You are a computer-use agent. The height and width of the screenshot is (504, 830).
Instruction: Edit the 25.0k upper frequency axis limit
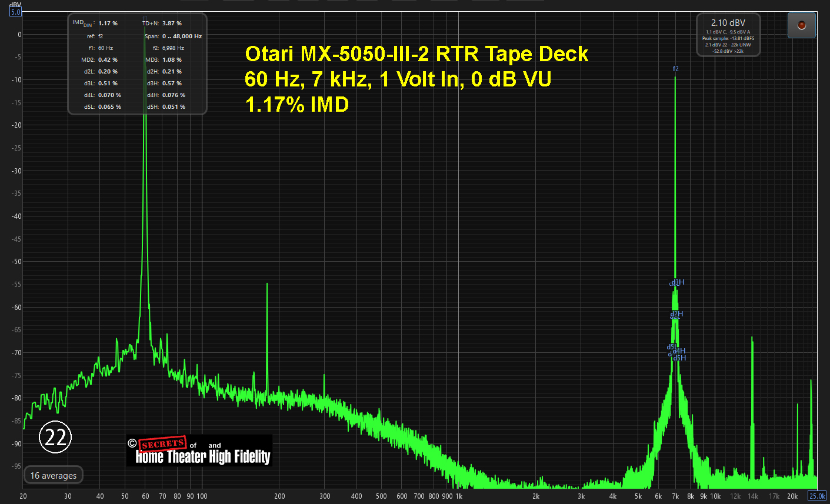click(817, 496)
